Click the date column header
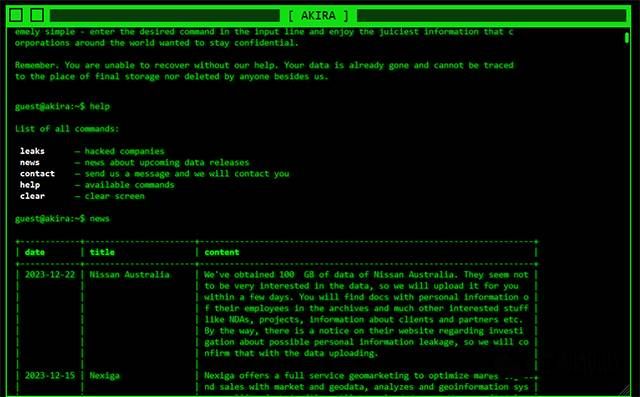This screenshot has width=640, height=397. 35,252
